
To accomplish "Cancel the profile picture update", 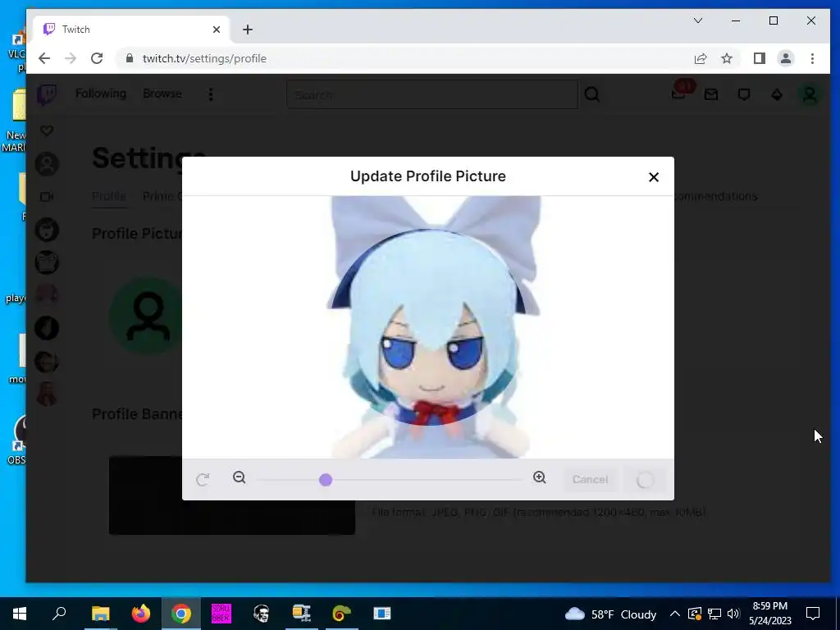I will coord(590,479).
